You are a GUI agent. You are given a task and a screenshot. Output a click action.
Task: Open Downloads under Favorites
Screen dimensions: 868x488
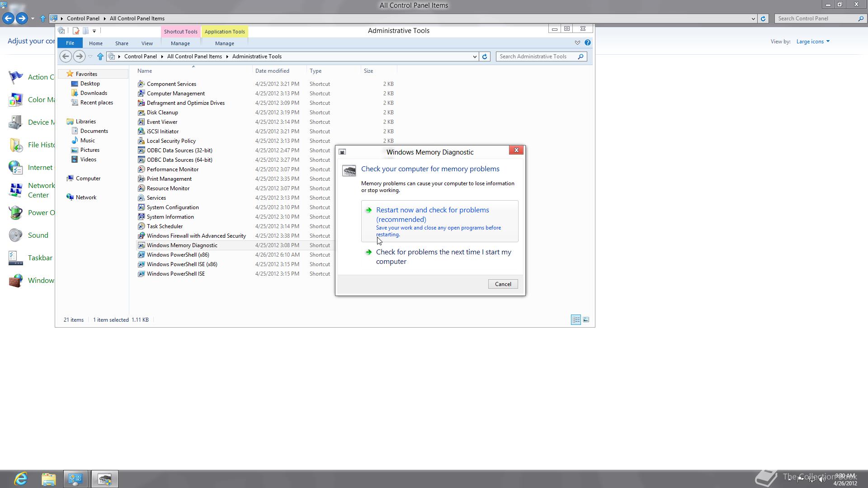pos(94,93)
